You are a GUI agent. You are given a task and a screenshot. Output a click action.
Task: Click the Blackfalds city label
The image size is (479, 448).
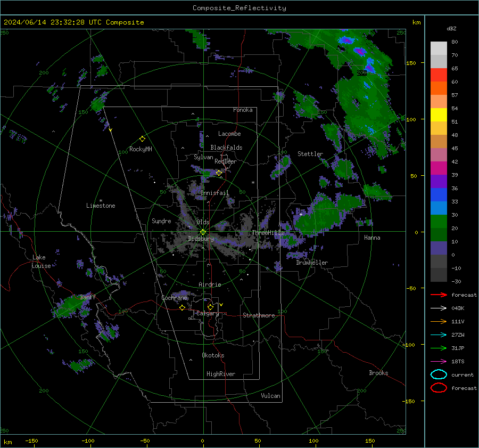226,148
